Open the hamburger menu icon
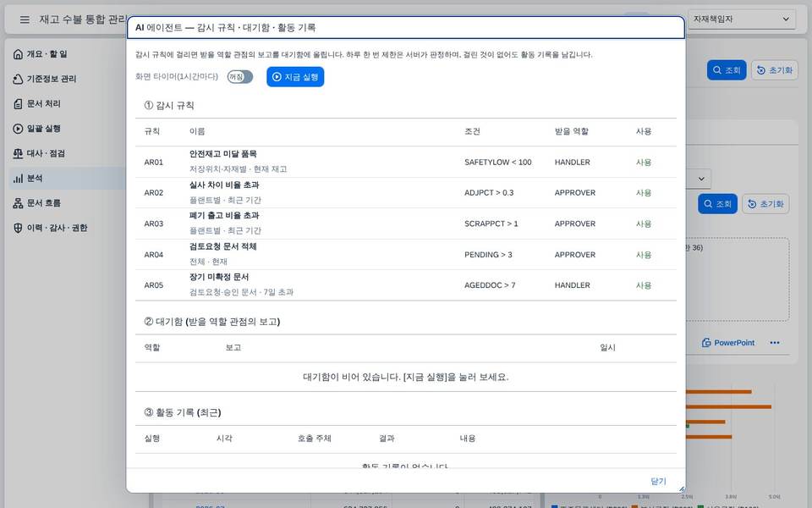The width and height of the screenshot is (812, 508). tap(25, 19)
